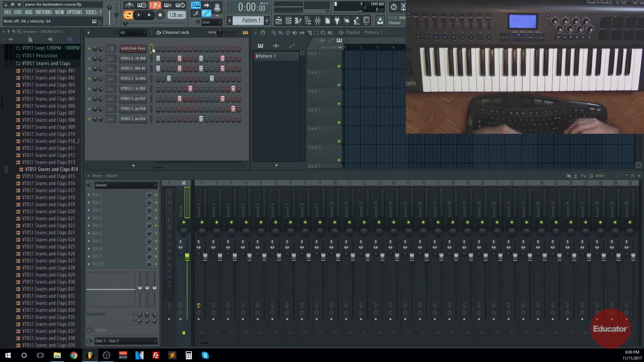Click the Swing knob in Channel rack

(220, 33)
